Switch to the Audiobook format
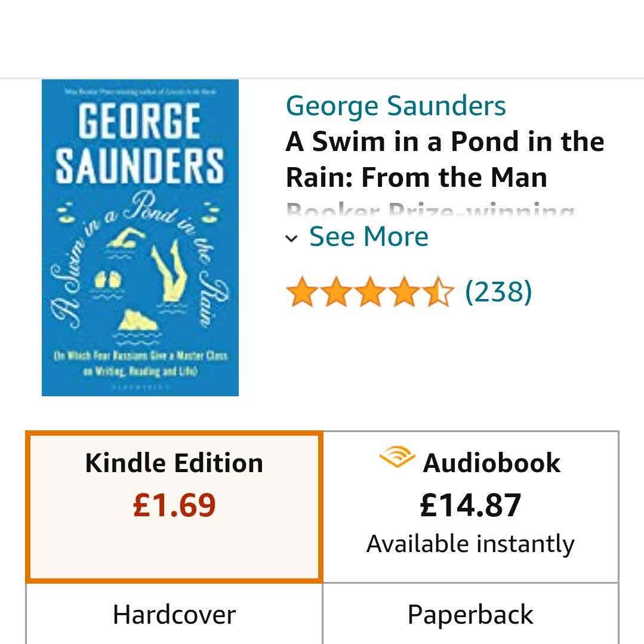This screenshot has width=644, height=644. coord(470,506)
